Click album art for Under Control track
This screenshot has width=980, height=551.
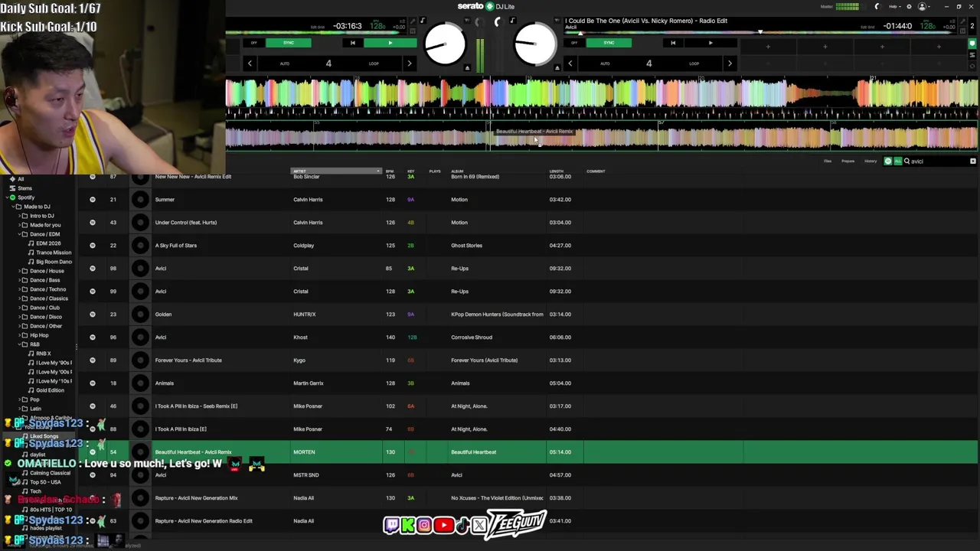pos(139,222)
